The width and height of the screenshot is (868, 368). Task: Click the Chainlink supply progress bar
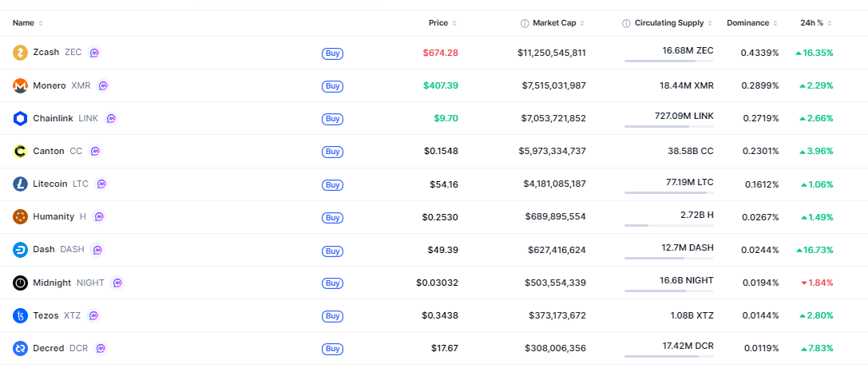click(668, 127)
